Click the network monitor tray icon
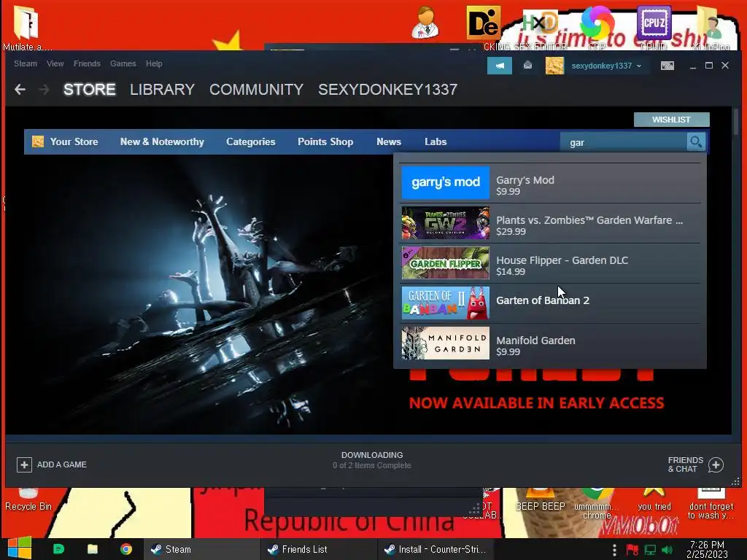 click(650, 550)
